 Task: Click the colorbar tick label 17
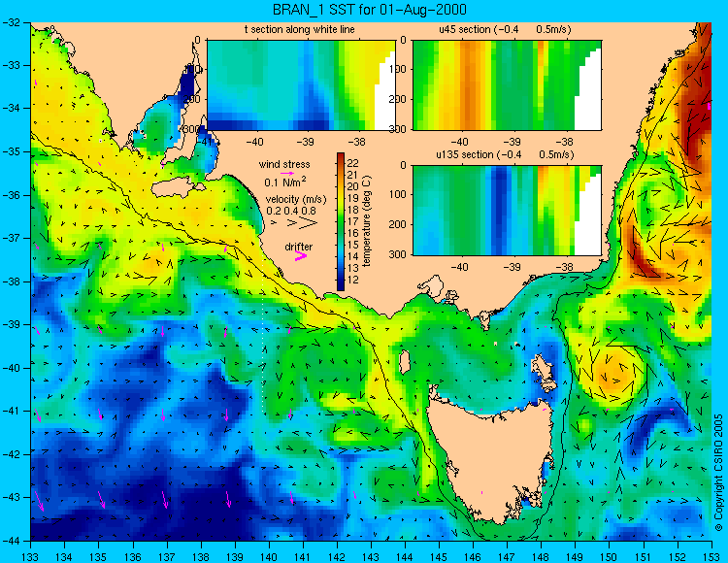(353, 221)
